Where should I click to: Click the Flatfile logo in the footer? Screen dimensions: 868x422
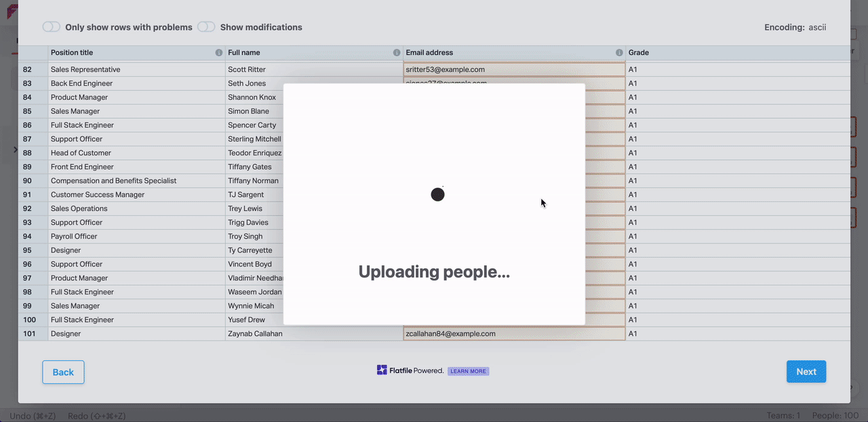(x=382, y=370)
